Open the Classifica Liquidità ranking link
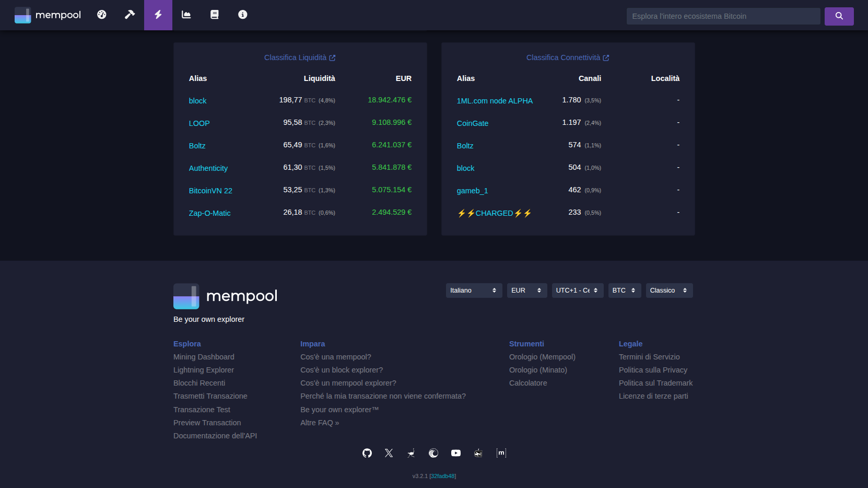The image size is (868, 488). [x=299, y=57]
